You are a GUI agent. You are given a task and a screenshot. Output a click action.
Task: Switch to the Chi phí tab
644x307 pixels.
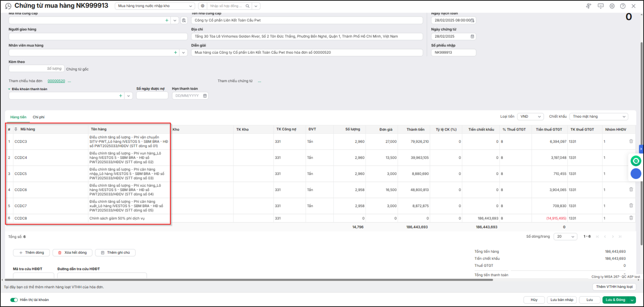point(39,117)
